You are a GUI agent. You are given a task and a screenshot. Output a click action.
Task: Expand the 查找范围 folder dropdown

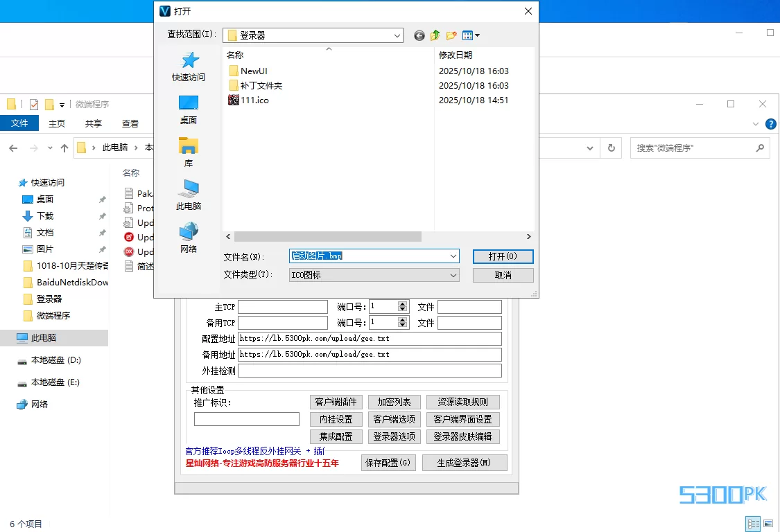tap(397, 35)
